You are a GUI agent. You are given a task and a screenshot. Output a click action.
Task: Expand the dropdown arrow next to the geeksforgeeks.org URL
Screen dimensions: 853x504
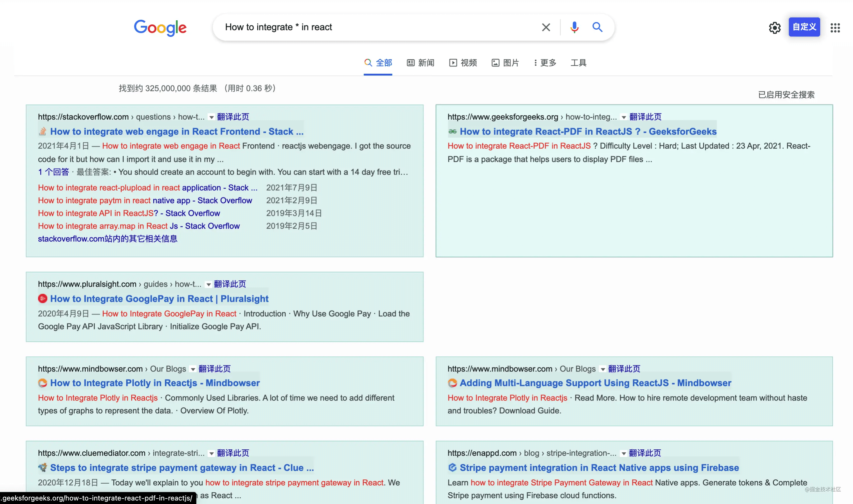point(624,117)
